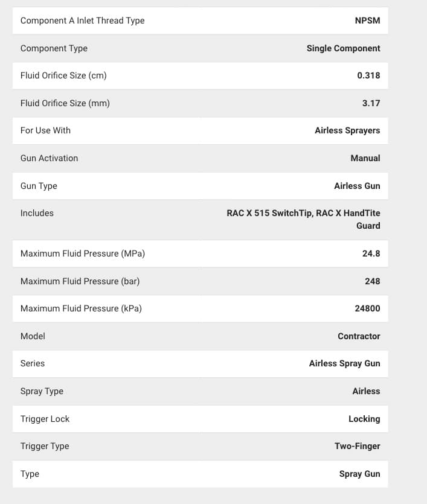Viewport: 427px width, 504px height.
Task: Select the 3.17 orifice size value
Action: tap(371, 103)
